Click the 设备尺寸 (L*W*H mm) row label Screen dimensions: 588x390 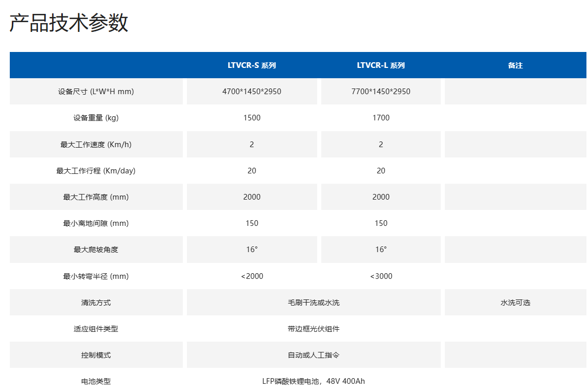(x=96, y=92)
